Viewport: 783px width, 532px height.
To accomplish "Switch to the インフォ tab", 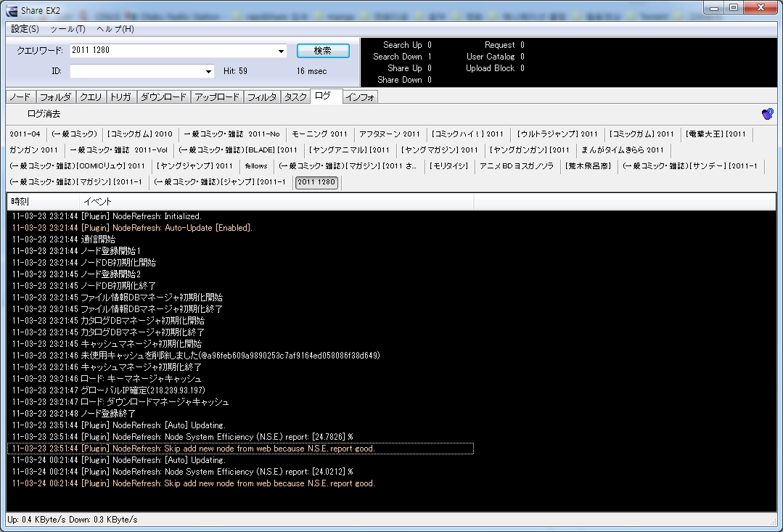I will 360,97.
